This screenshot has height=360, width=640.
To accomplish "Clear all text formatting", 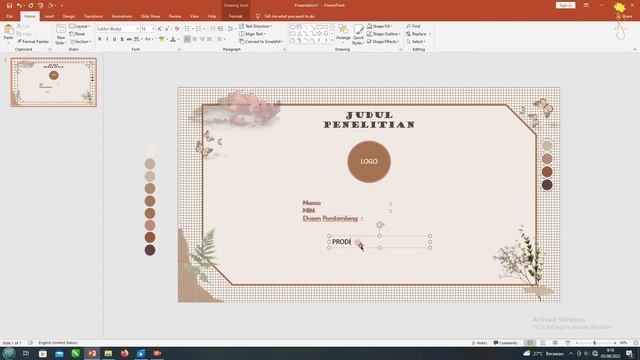I will point(177,29).
